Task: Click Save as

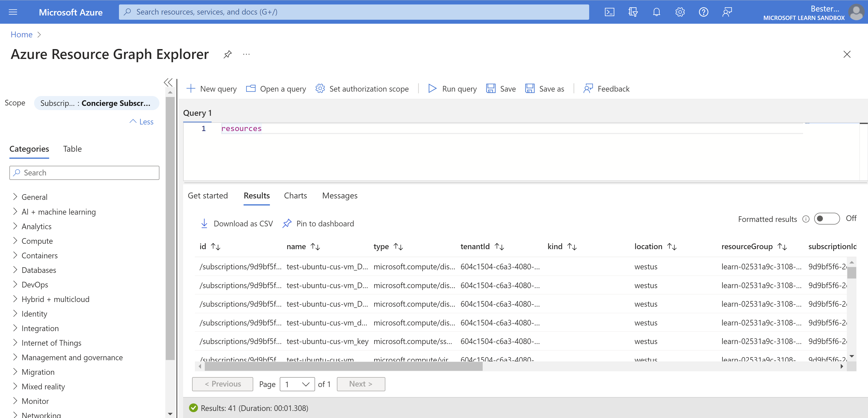Action: pos(544,89)
